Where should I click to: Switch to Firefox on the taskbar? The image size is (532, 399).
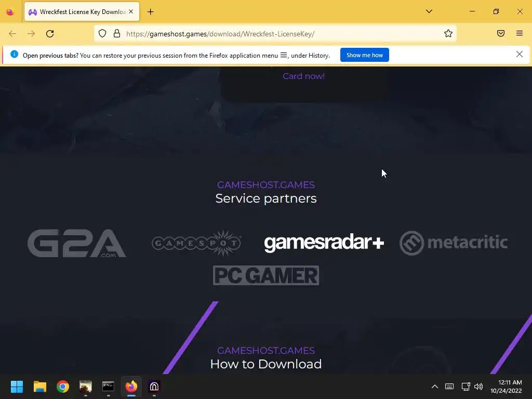pyautogui.click(x=131, y=387)
